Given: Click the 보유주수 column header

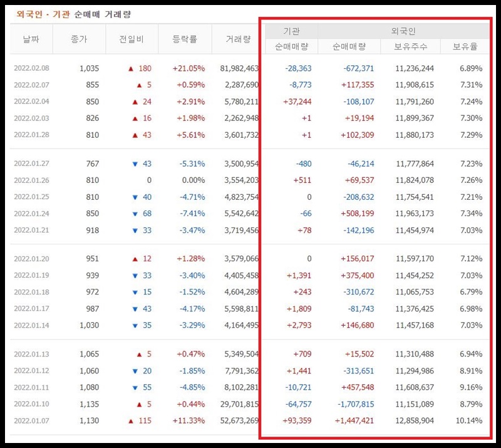Looking at the screenshot, I should [x=411, y=47].
